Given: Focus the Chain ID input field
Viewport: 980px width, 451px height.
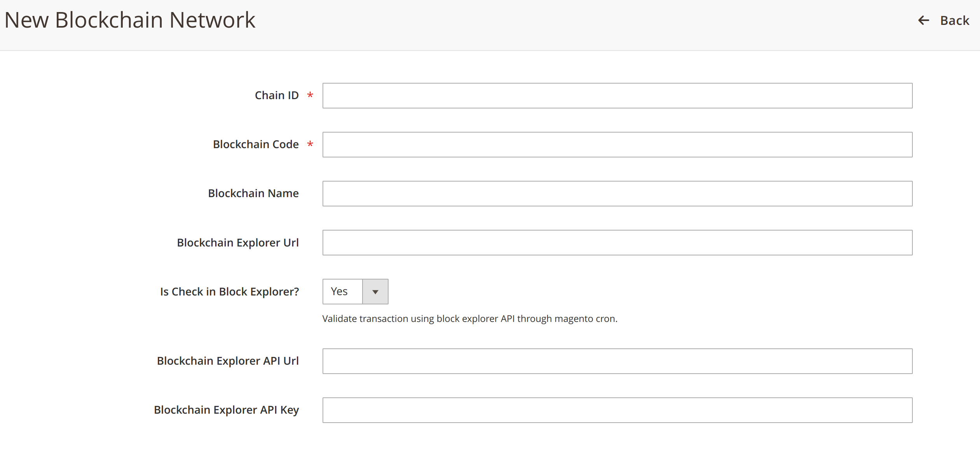Looking at the screenshot, I should [x=617, y=96].
